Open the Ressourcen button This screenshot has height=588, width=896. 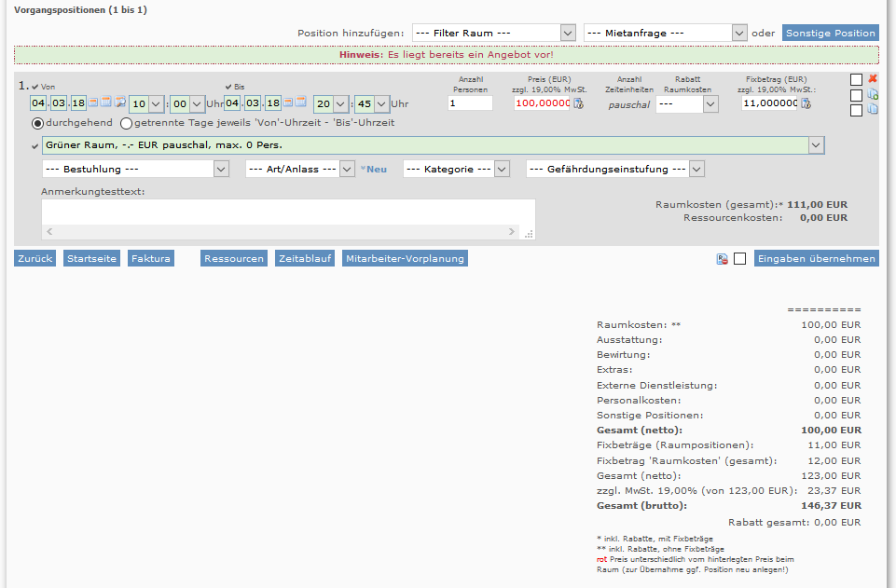point(234,259)
